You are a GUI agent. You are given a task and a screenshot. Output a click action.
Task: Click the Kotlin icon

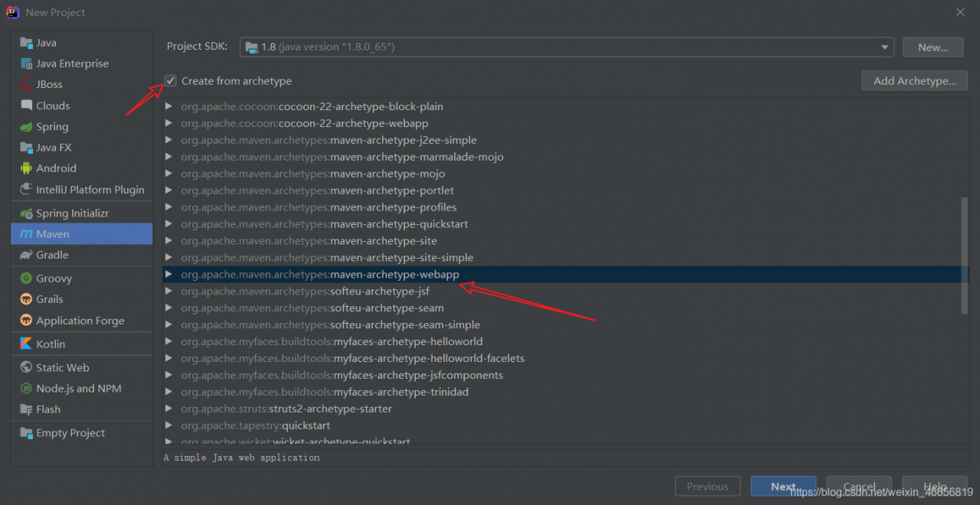coord(26,344)
